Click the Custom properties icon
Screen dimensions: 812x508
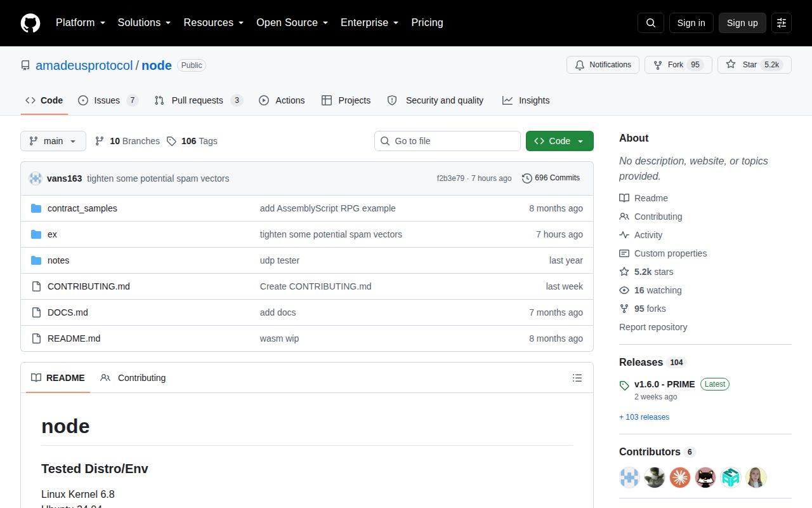624,253
